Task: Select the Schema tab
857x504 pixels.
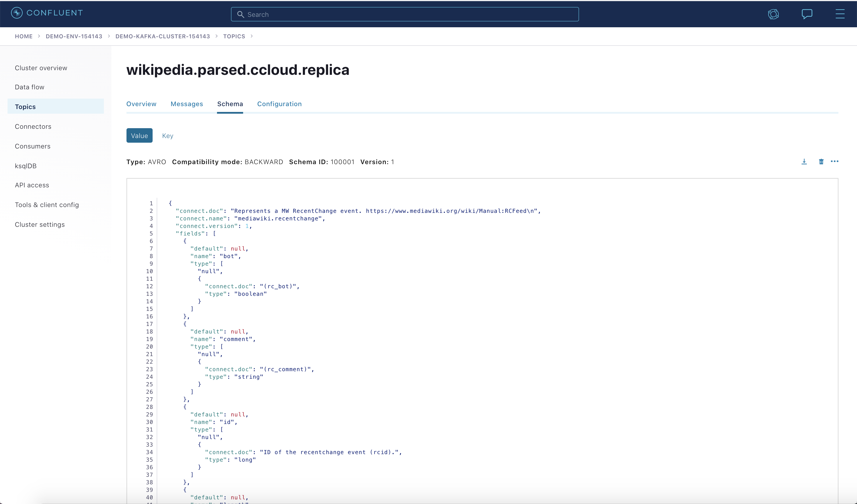Action: 230,104
